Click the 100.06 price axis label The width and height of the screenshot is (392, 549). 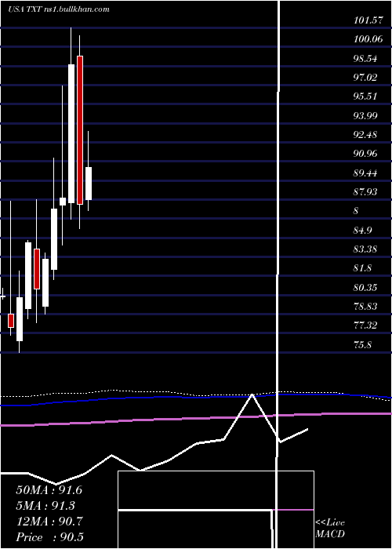pos(368,39)
